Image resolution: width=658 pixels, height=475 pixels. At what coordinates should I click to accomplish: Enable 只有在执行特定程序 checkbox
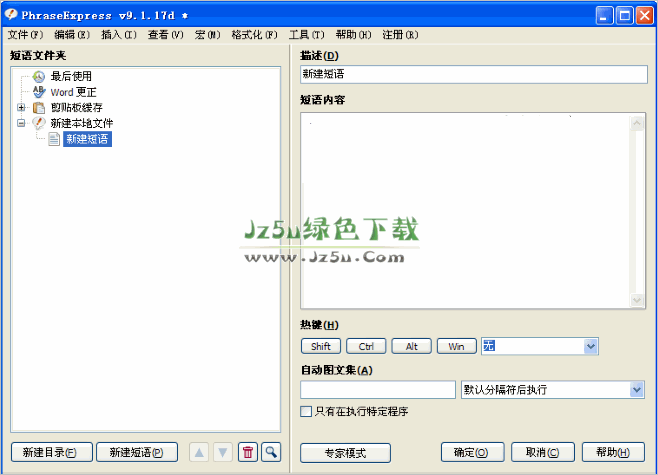pyautogui.click(x=306, y=412)
